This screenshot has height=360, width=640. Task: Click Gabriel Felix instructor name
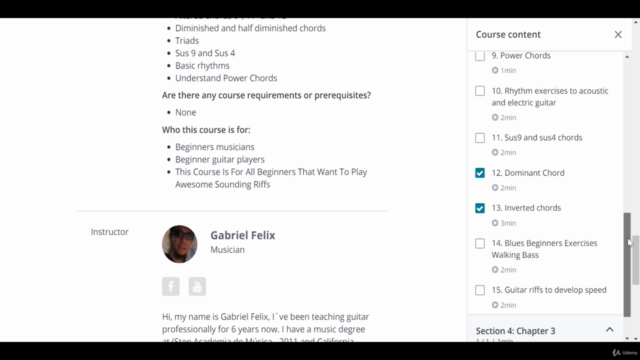click(243, 236)
